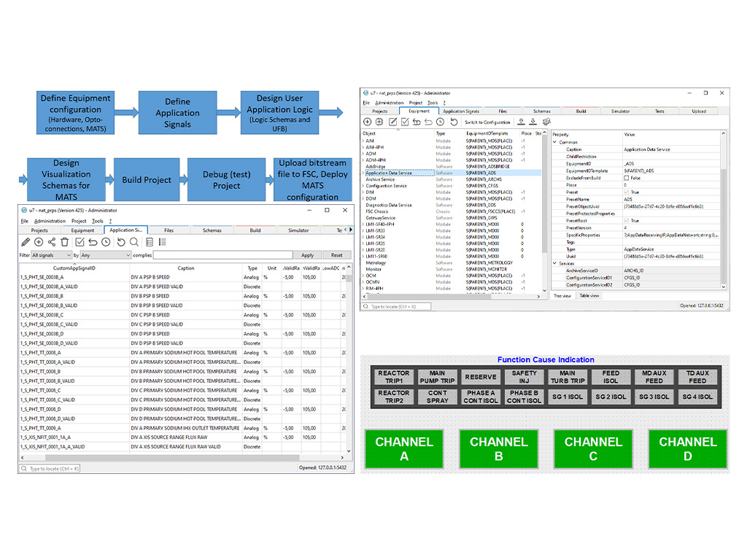The image size is (747, 560).
Task: Click the magnifier search icon in signals toolbar
Action: pos(133,242)
